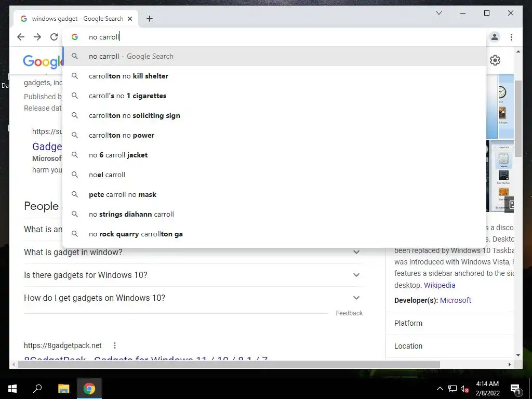
Task: Click the horizontal scrollbar thumb at bottom
Action: coord(229,364)
